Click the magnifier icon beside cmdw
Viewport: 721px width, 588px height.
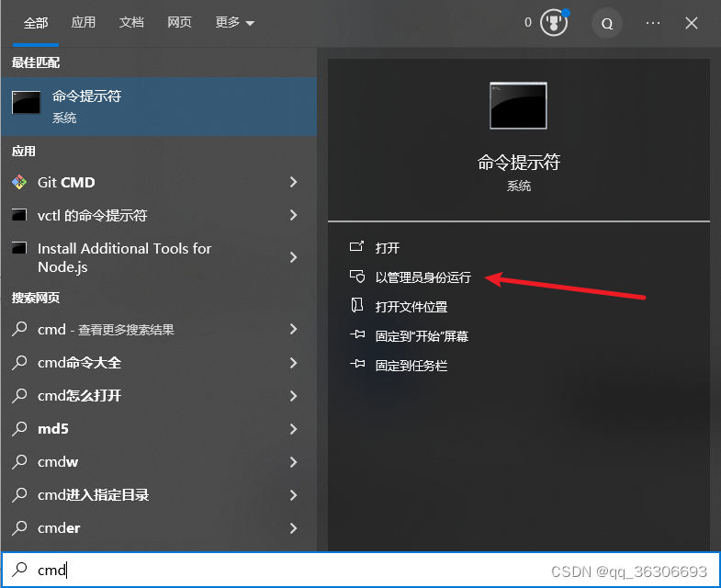click(19, 461)
